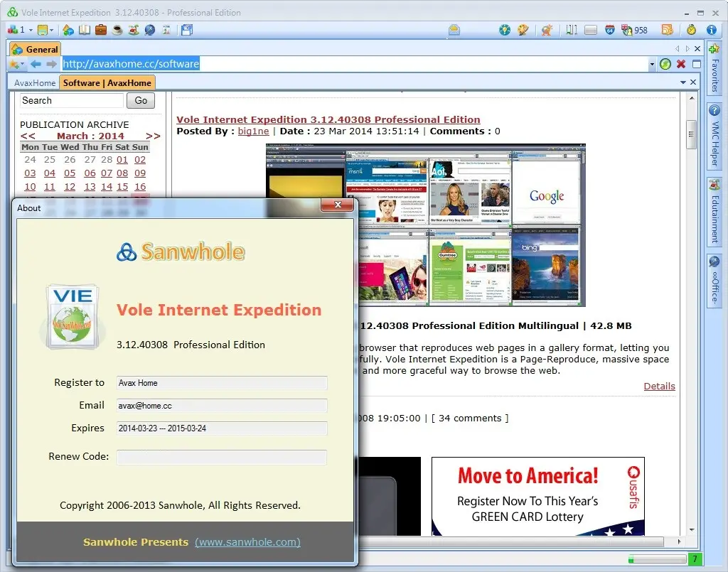Click the green progress bar in status bar
The image size is (728, 572).
pos(658,559)
